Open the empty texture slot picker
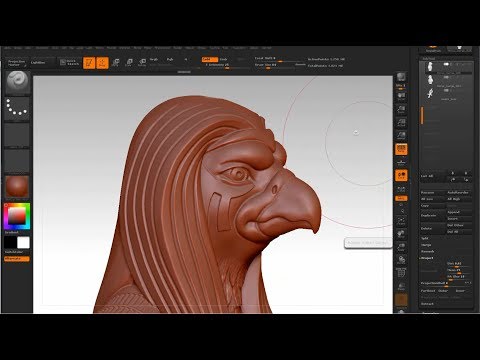 click(x=17, y=161)
